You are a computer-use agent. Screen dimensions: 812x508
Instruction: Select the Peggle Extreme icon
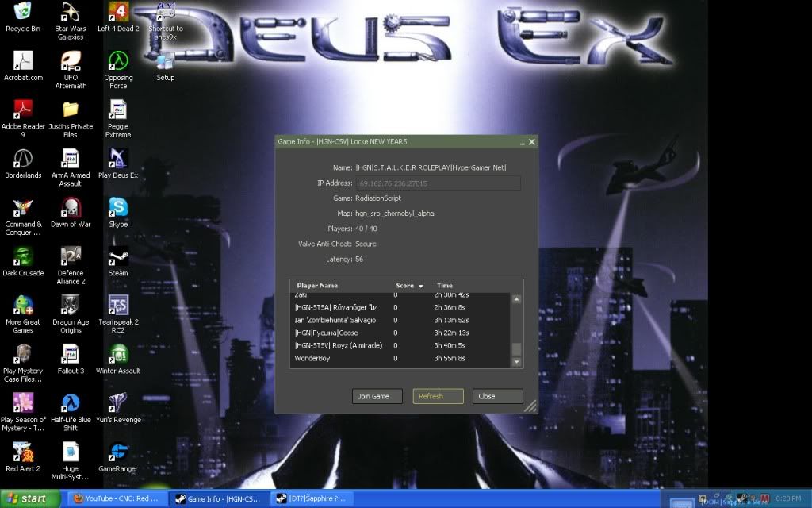[118, 119]
